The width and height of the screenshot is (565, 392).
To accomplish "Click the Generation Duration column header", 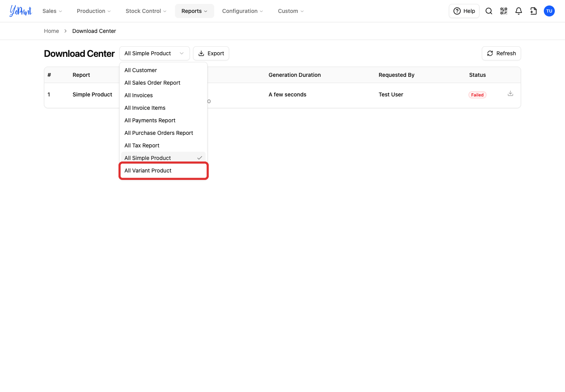I will pos(295,75).
